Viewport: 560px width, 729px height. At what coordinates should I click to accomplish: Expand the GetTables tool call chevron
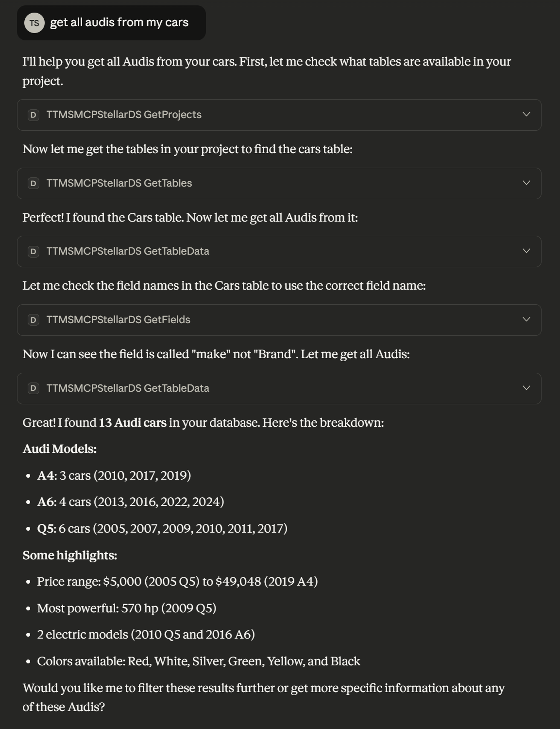point(526,183)
